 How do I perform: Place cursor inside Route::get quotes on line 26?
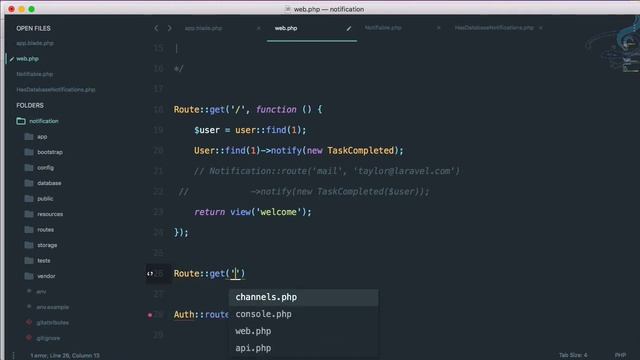[236, 273]
